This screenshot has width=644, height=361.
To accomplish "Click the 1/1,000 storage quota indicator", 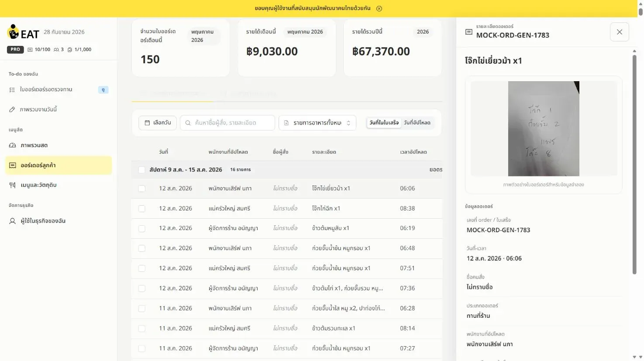I will click(x=79, y=49).
